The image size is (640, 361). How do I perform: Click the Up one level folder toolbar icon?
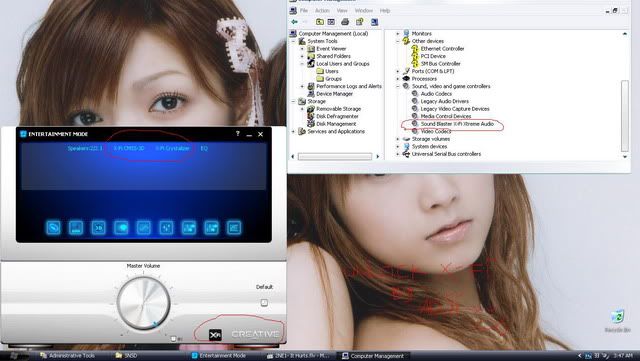click(320, 22)
